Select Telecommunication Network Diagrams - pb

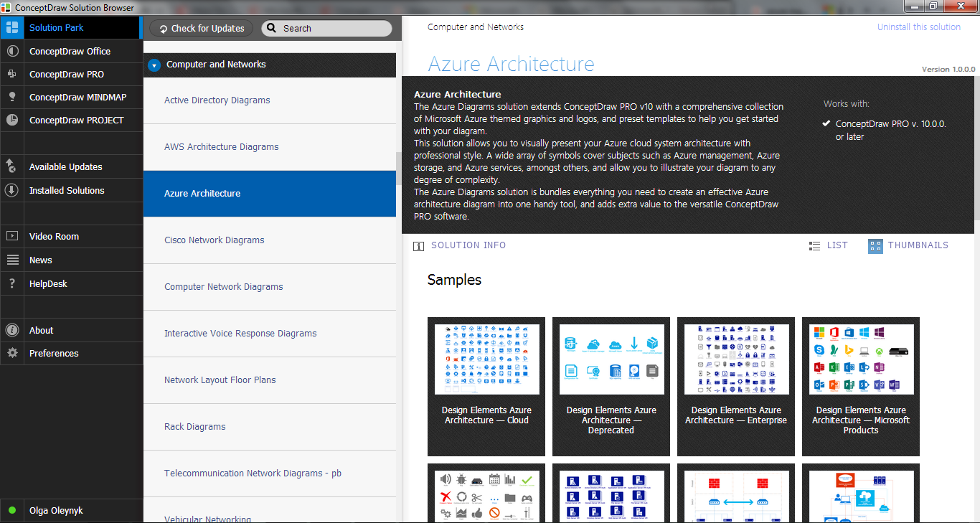click(x=270, y=473)
